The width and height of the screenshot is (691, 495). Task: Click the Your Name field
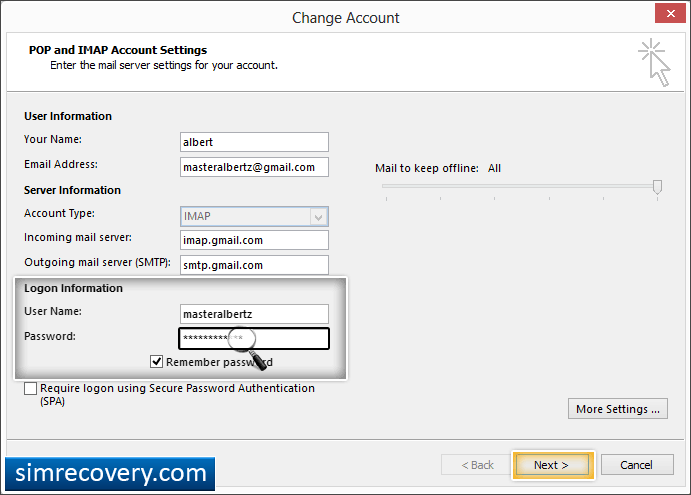(254, 142)
